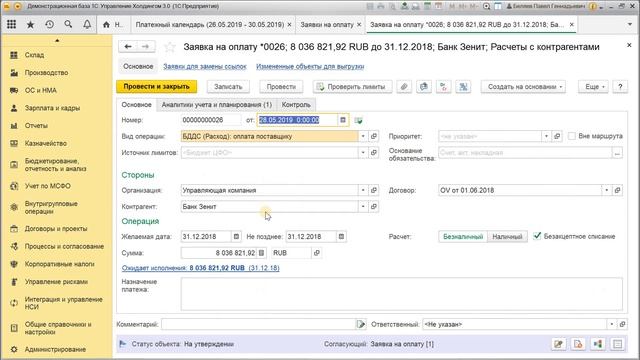
Task: Click the icon left of Создать на основании
Action: 463,87
